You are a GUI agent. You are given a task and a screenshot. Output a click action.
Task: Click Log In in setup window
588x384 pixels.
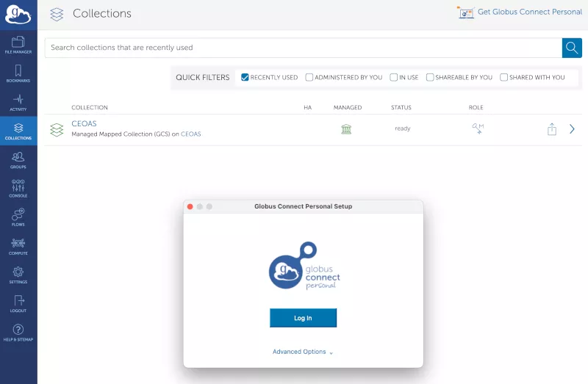pos(303,318)
